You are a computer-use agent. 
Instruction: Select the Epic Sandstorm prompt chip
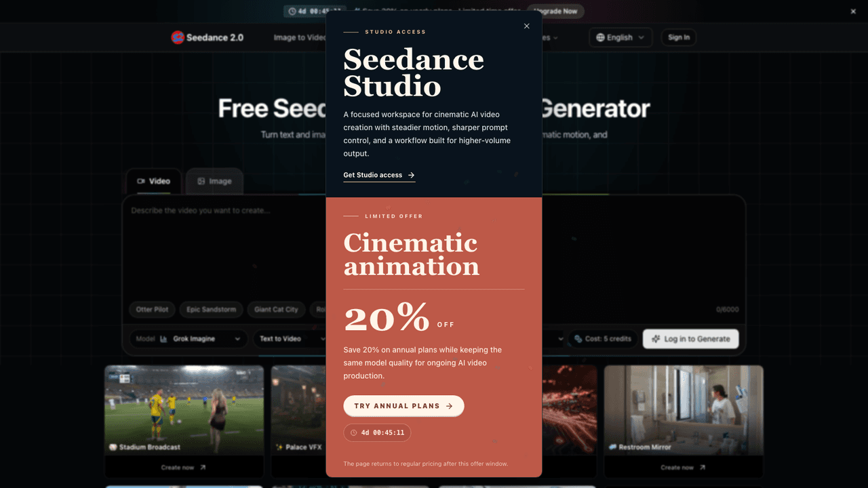(x=211, y=310)
